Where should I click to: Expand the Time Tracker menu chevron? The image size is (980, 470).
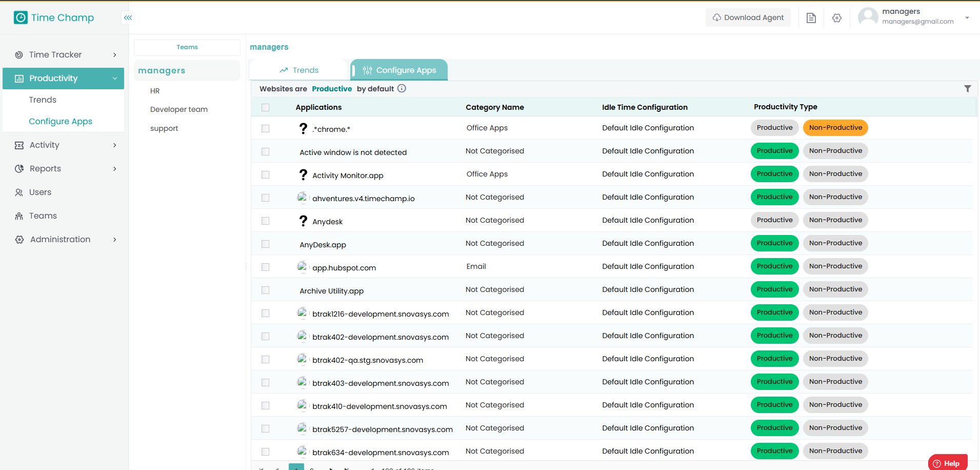pos(115,55)
